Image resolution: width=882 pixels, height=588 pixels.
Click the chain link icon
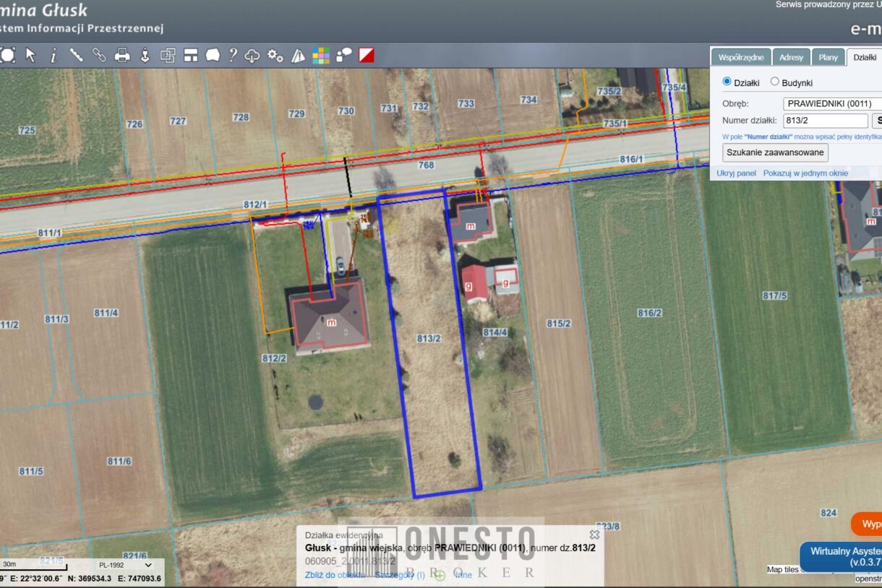99,55
